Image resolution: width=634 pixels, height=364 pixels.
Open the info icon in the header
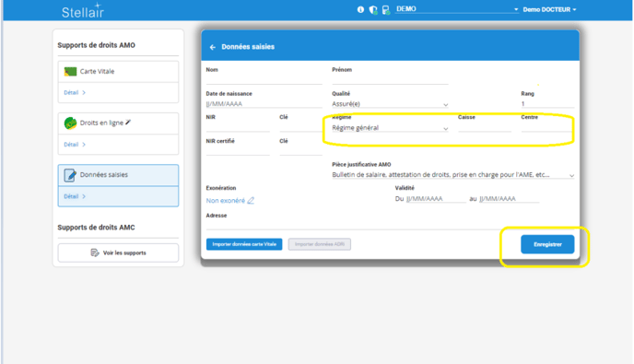point(360,9)
